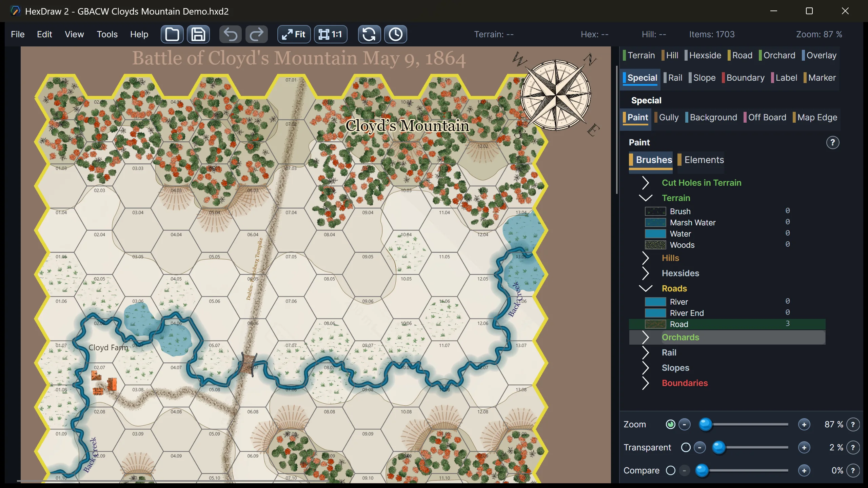Open the Off Board sub-tab
The image size is (868, 488).
point(765,117)
